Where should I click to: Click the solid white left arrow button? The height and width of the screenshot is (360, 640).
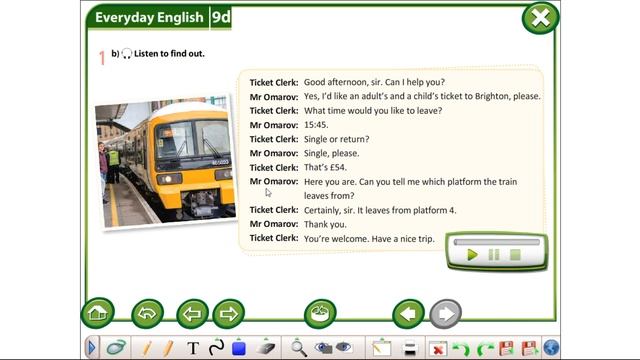408,313
